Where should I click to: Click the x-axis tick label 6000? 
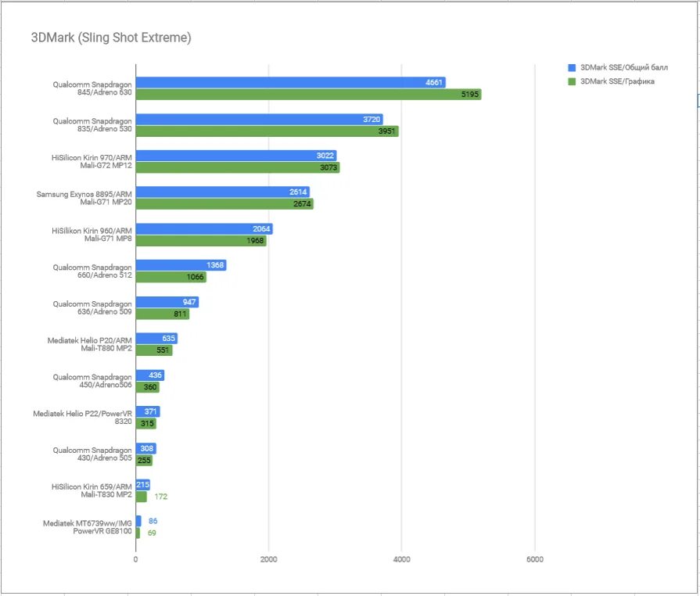coord(535,559)
